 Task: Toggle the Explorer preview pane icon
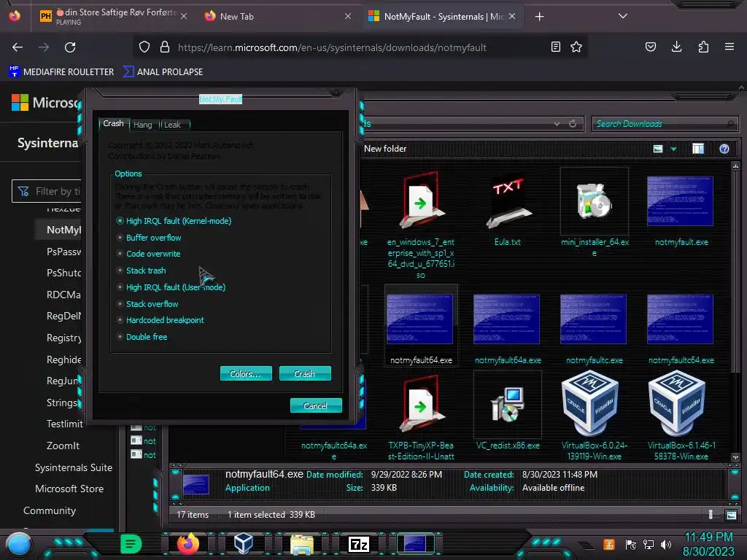click(698, 149)
